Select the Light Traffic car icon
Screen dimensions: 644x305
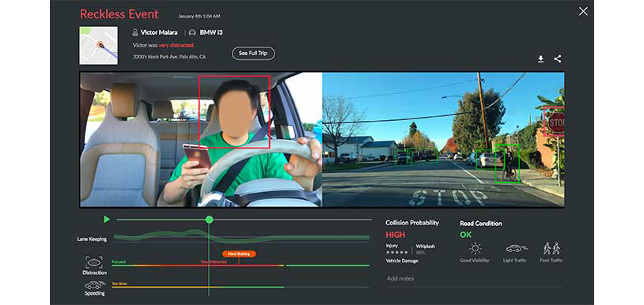coord(517,248)
